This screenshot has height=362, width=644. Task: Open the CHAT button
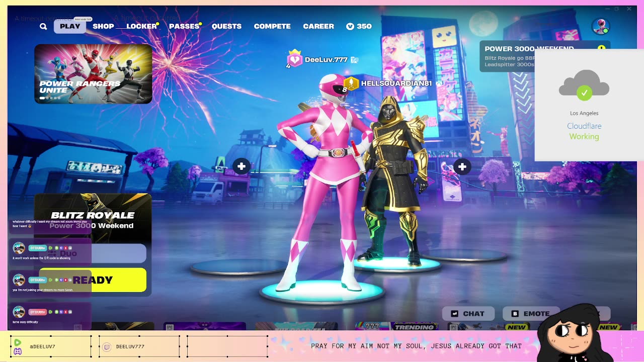pos(468,314)
